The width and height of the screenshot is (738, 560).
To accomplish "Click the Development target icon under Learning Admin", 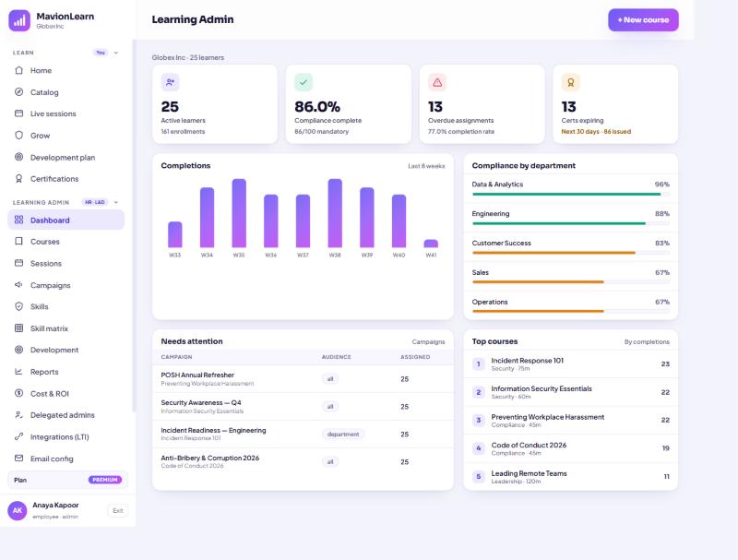I will pos(18,350).
